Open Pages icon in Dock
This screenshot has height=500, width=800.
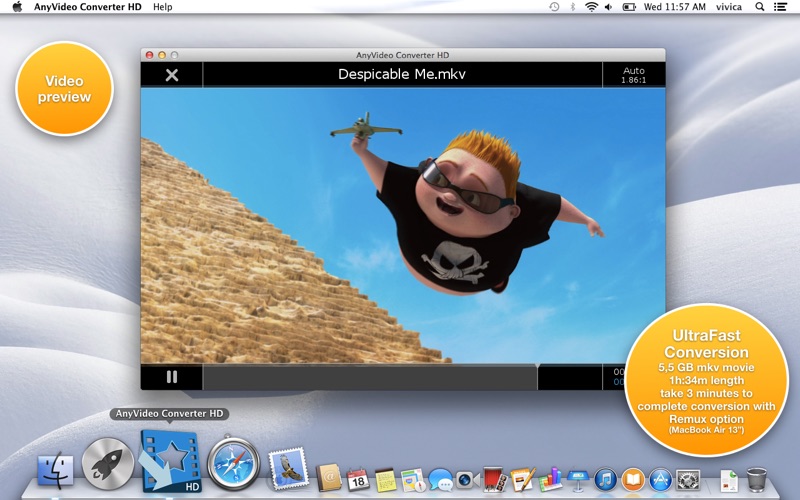coord(522,479)
